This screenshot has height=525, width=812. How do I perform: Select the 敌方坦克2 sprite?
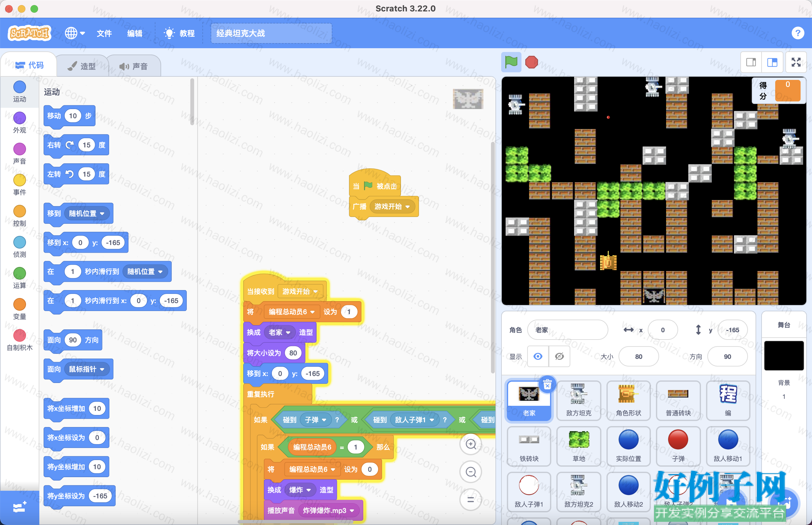[x=579, y=492]
